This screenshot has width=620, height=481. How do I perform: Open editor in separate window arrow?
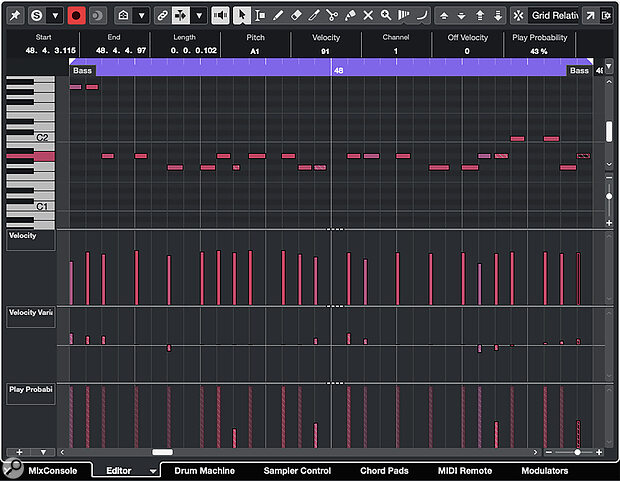tap(590, 16)
